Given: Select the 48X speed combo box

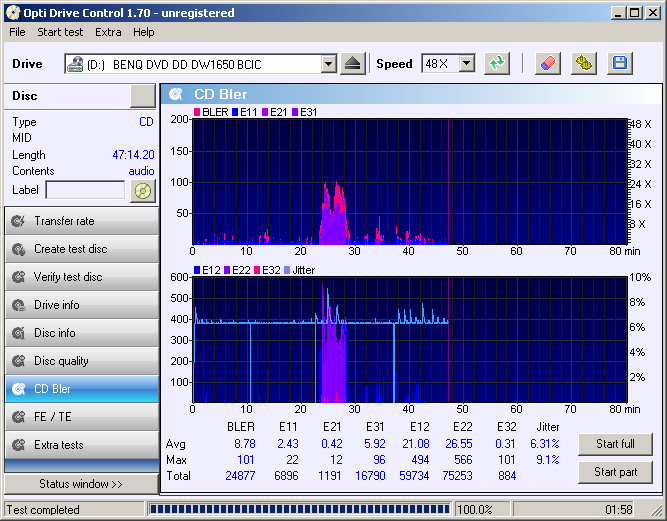Looking at the screenshot, I should tap(448, 64).
